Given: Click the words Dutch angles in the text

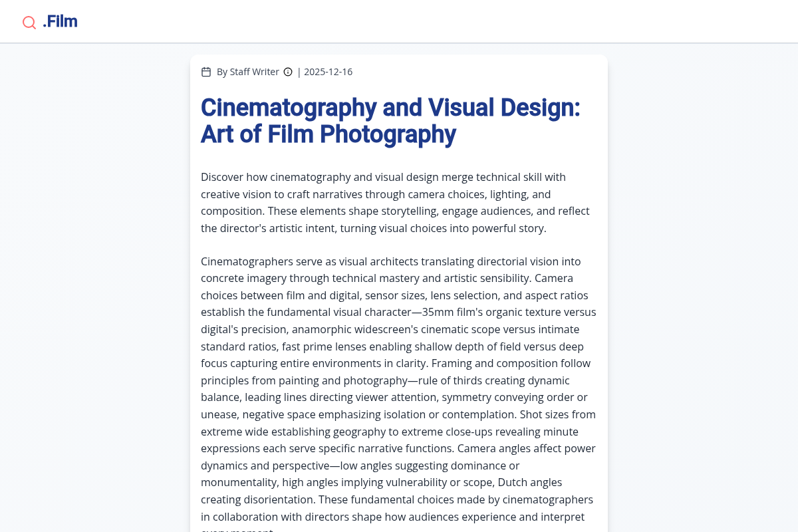Looking at the screenshot, I should pyautogui.click(x=529, y=482).
